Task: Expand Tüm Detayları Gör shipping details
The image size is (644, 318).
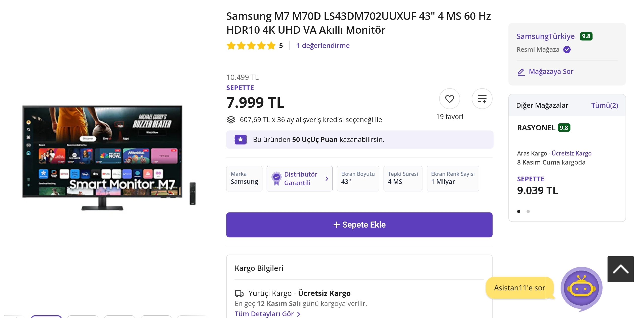Action: [x=267, y=314]
